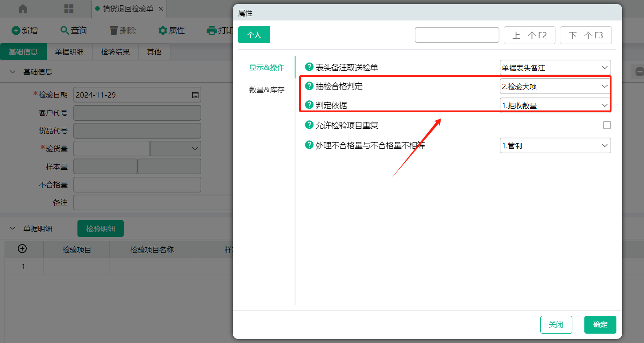The image size is (644, 343).
Task: Click help icon beside 允许检验项目重复
Action: (x=309, y=125)
